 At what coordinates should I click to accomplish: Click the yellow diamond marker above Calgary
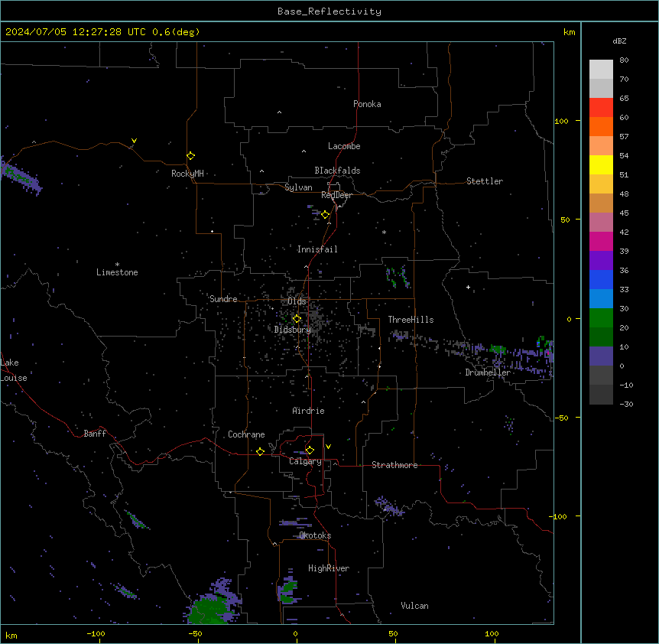coord(310,450)
